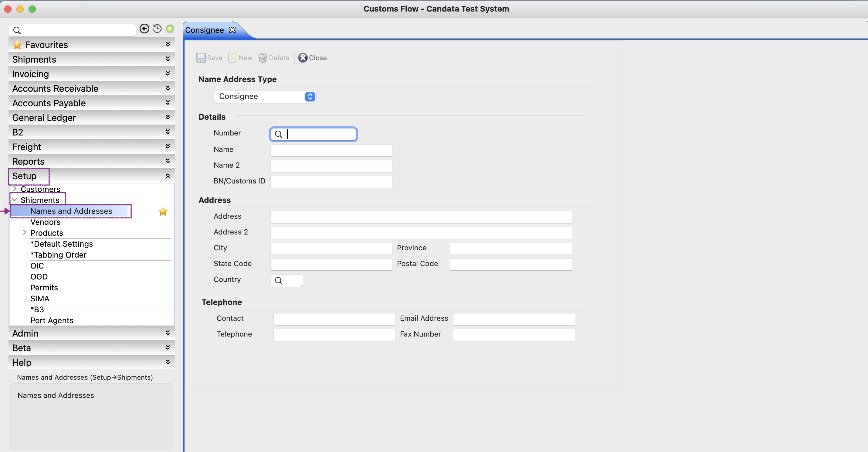Click the Country lookup magnifier icon

278,281
